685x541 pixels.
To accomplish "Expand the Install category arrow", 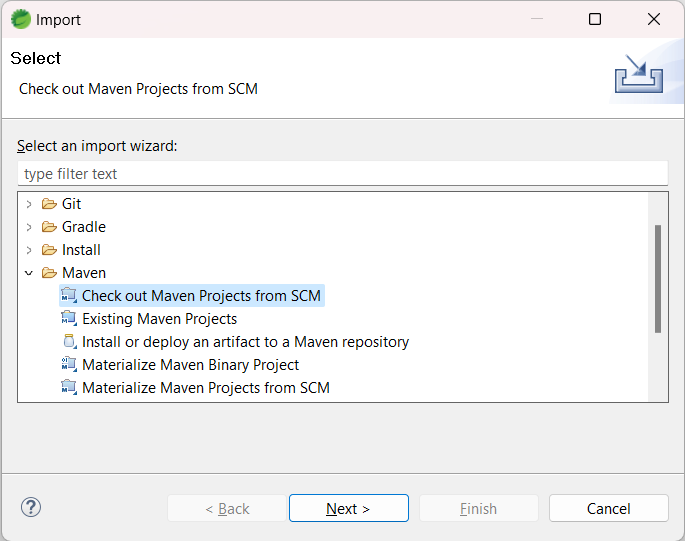I will (29, 250).
